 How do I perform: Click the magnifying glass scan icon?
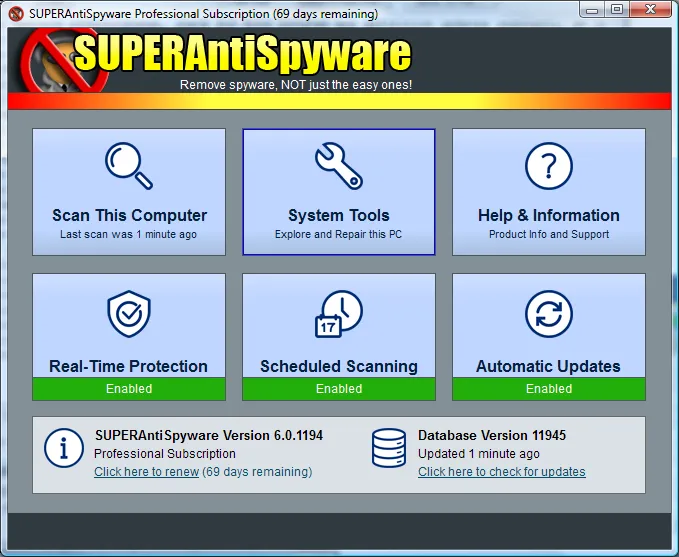click(129, 166)
